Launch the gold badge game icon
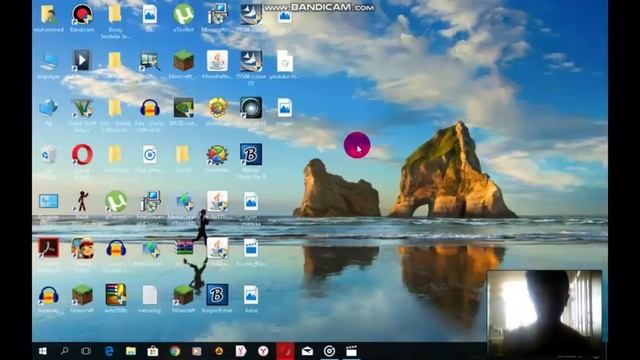 tap(218, 108)
